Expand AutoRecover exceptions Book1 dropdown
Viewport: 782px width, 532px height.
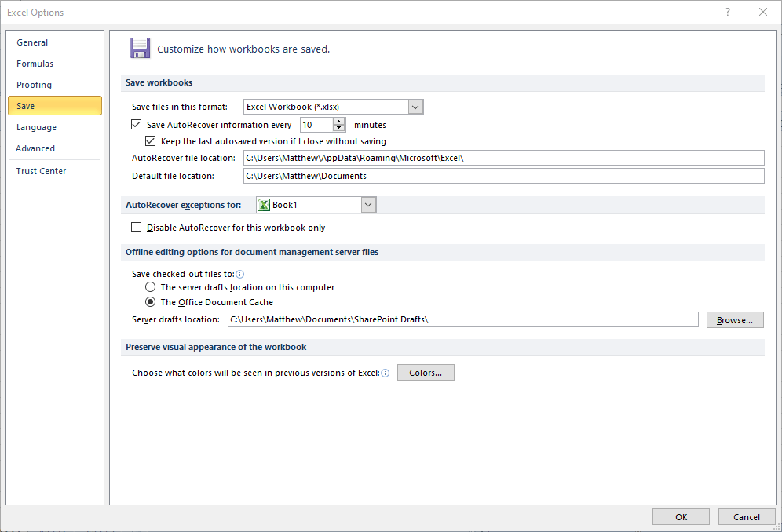tap(368, 205)
